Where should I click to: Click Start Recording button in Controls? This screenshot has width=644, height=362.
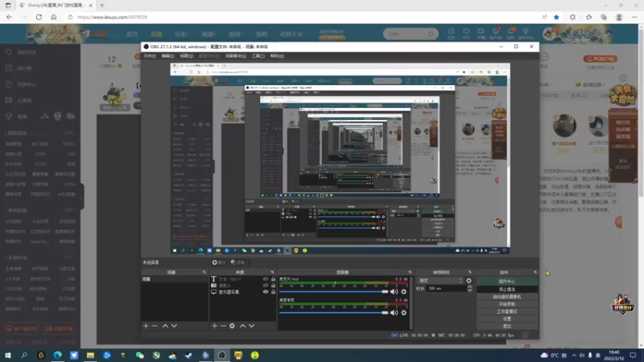click(x=507, y=304)
